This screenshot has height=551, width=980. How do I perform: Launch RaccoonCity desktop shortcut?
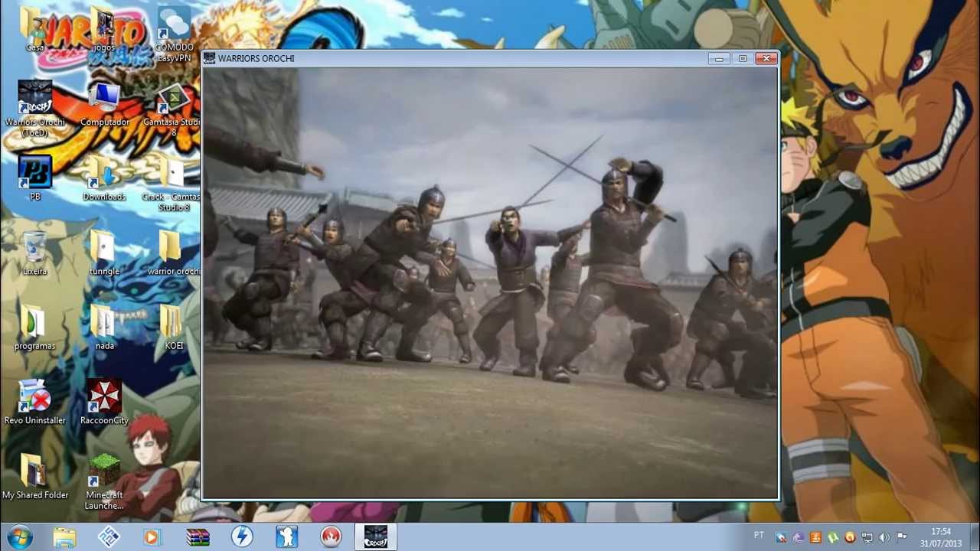[104, 403]
